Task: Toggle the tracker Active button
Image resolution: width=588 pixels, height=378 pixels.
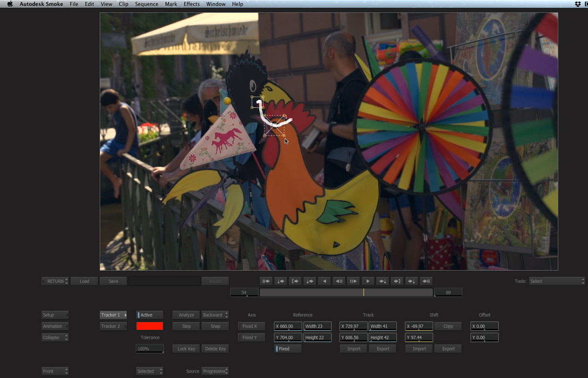Action: (x=150, y=315)
